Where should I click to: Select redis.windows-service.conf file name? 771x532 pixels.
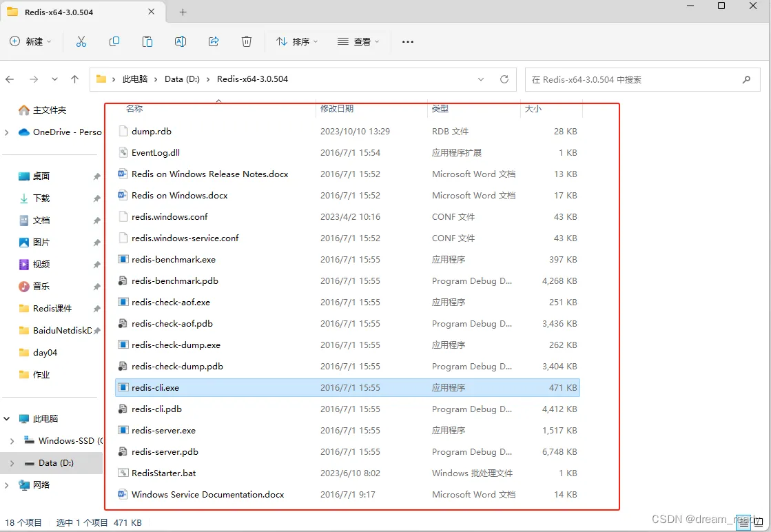coord(185,238)
